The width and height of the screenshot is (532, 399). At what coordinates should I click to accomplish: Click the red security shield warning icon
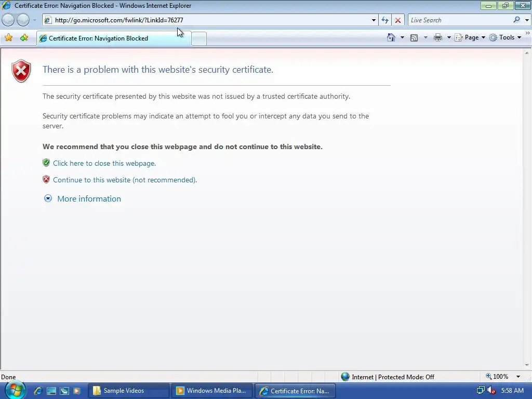[21, 71]
